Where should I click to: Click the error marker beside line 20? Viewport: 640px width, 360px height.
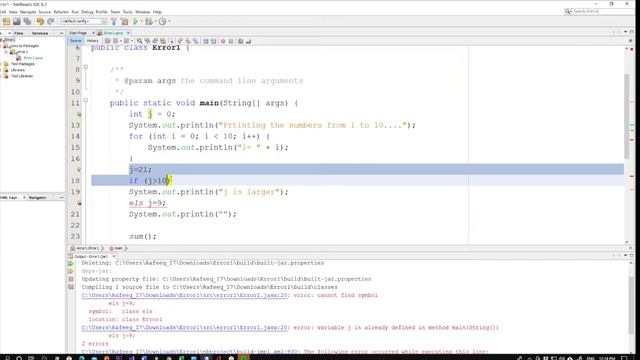click(x=79, y=203)
